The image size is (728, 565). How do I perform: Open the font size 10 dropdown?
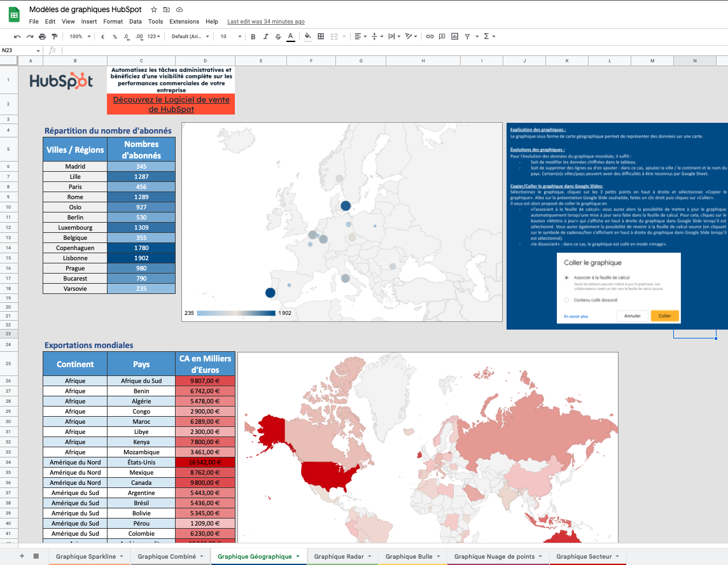click(x=231, y=37)
